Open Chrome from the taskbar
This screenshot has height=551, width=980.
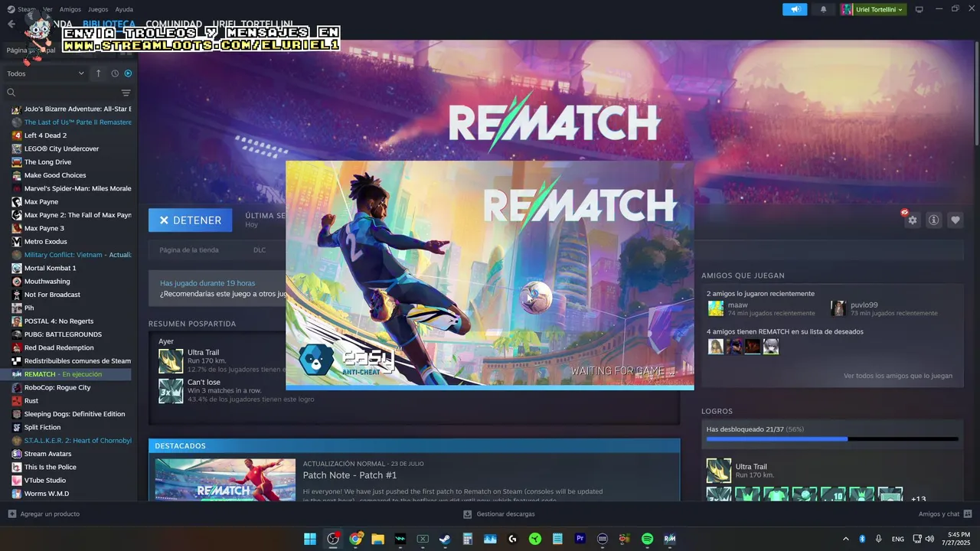coord(355,539)
